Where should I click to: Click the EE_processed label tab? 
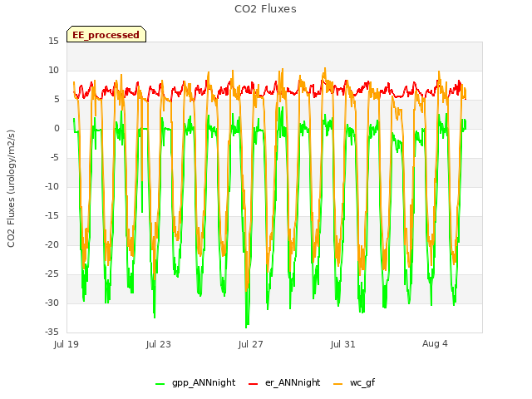(x=106, y=34)
